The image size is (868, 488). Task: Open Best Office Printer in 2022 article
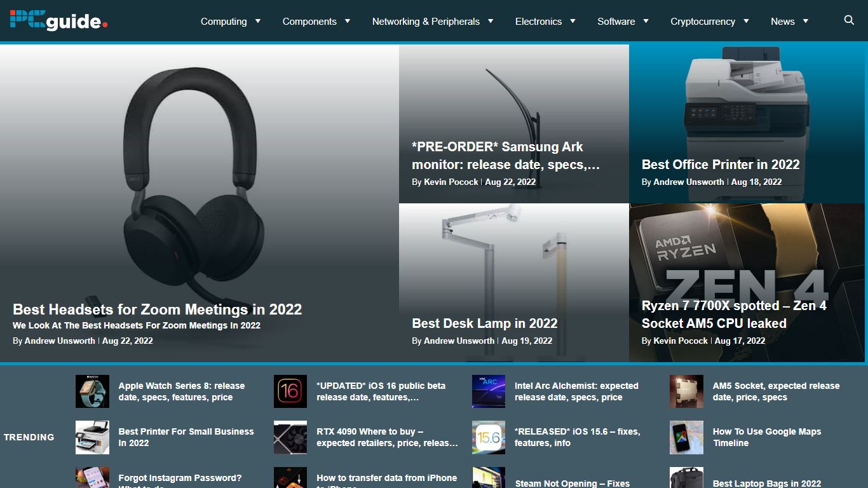point(721,165)
